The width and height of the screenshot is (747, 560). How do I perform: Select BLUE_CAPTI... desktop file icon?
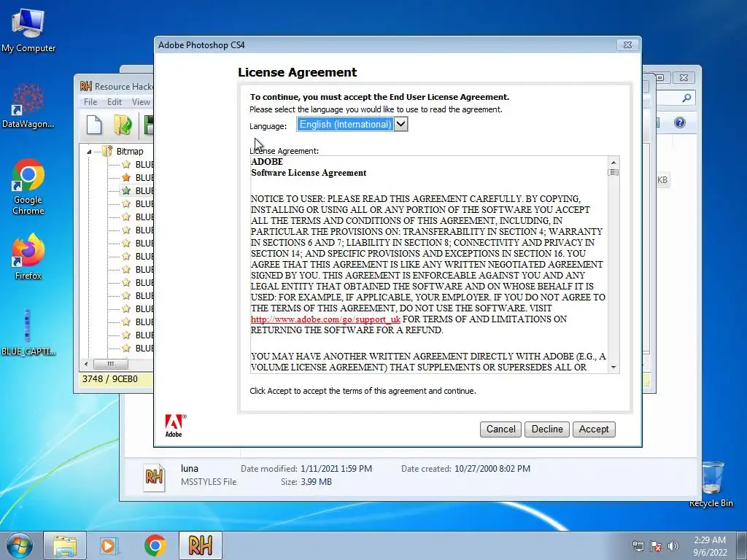click(28, 332)
